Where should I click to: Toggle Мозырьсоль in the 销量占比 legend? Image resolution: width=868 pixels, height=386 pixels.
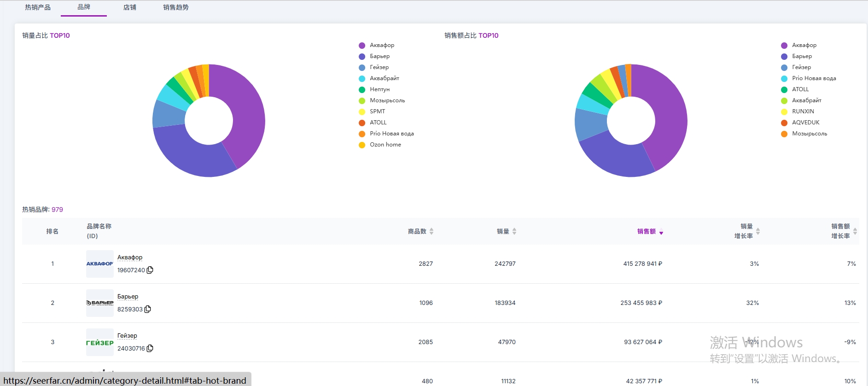(382, 100)
